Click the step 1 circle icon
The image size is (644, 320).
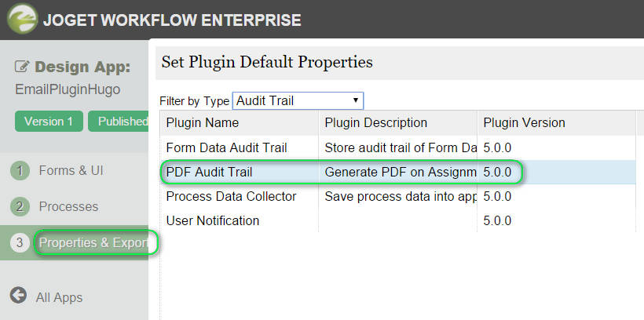pyautogui.click(x=20, y=170)
